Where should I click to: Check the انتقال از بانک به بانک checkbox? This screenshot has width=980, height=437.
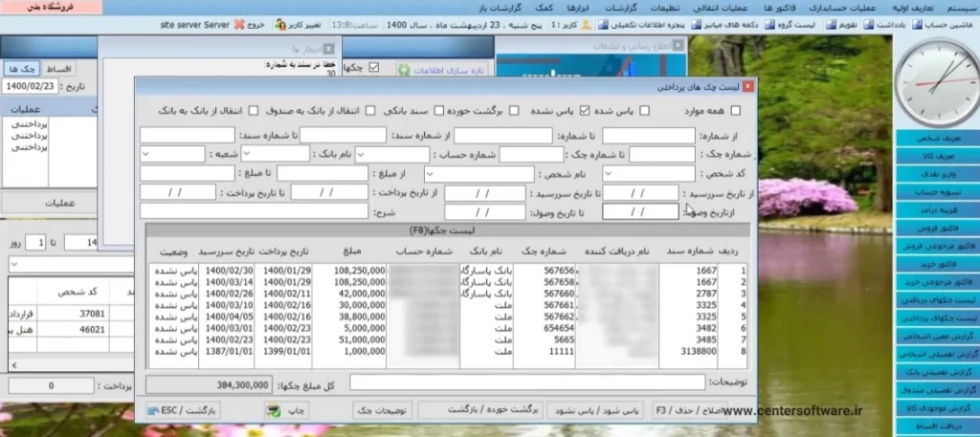point(253,111)
